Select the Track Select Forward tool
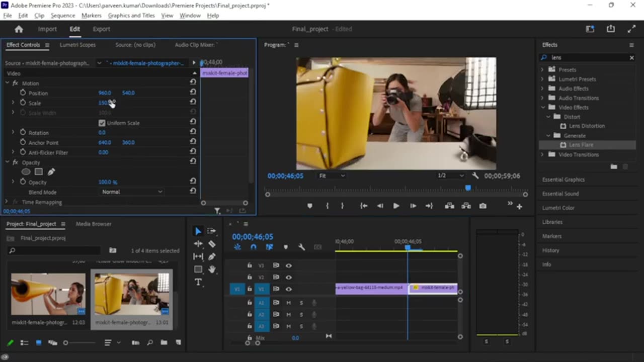 pyautogui.click(x=212, y=231)
